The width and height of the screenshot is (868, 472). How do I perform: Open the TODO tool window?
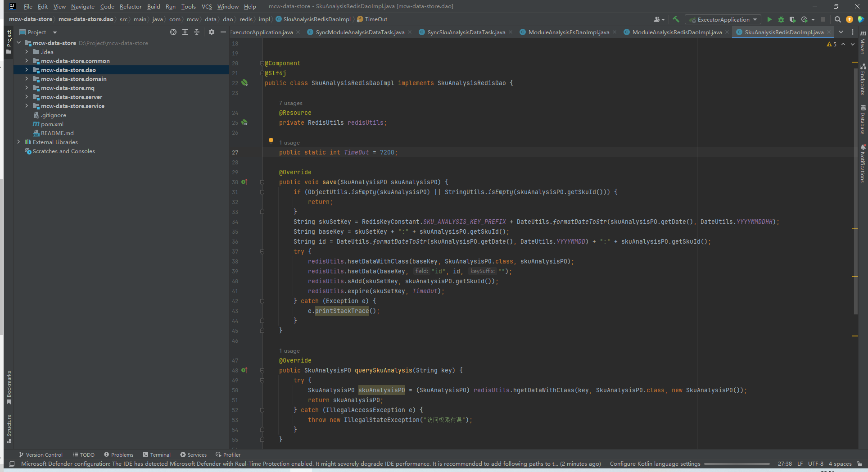84,454
